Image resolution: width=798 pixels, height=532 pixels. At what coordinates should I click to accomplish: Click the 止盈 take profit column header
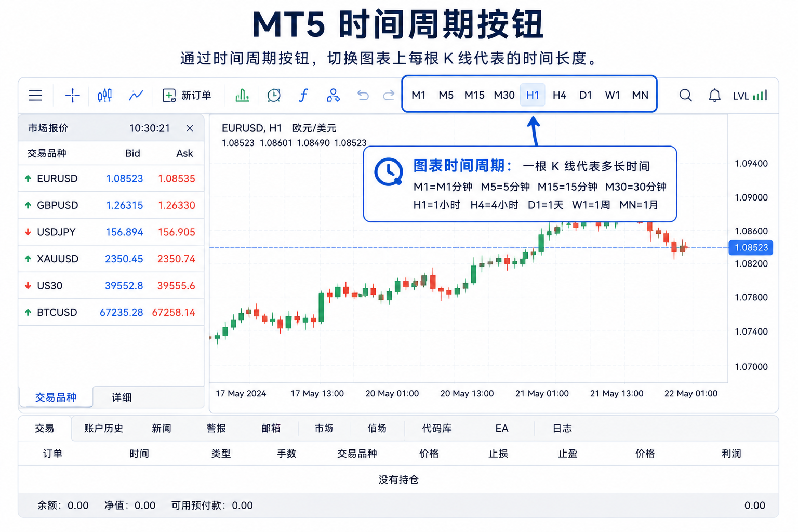[568, 454]
